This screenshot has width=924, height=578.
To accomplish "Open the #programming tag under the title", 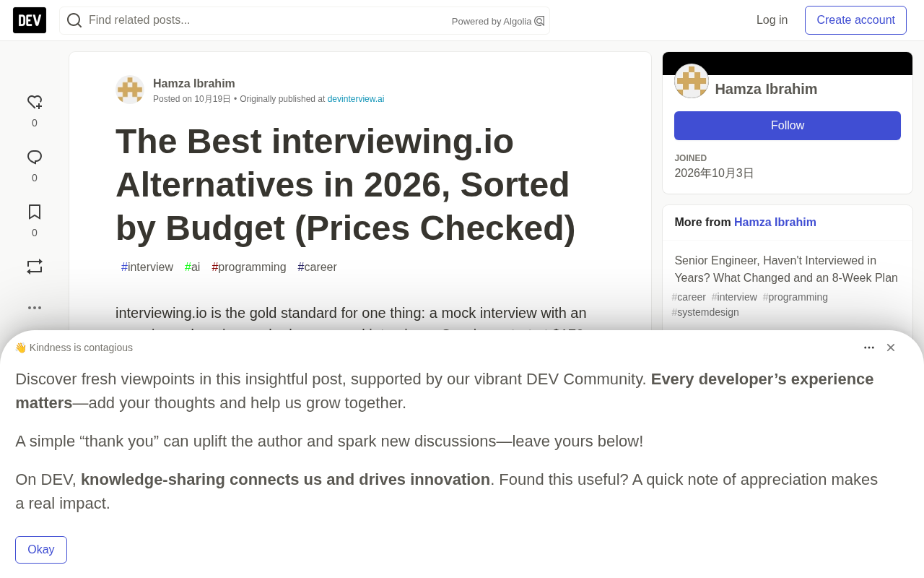I will (x=249, y=267).
